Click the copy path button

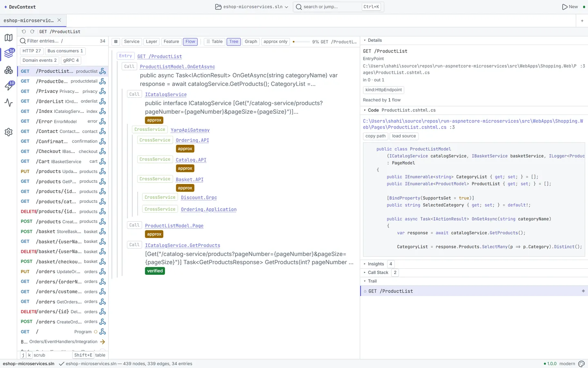[376, 136]
